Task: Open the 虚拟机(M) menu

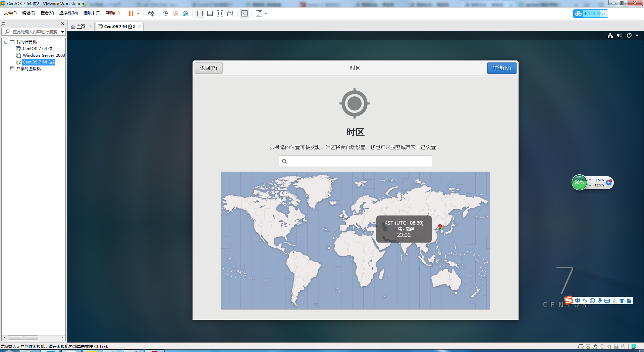Action: pos(68,13)
